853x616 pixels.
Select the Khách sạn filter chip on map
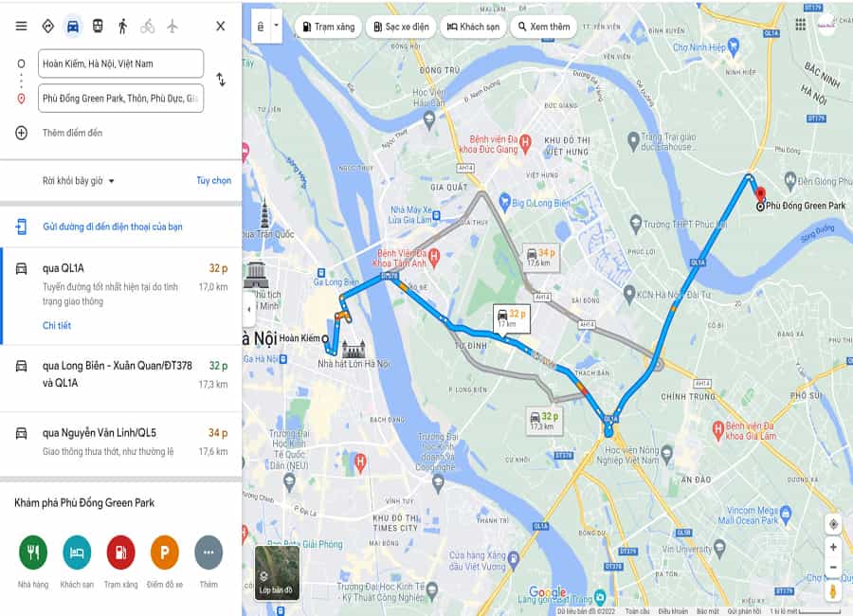tap(473, 27)
